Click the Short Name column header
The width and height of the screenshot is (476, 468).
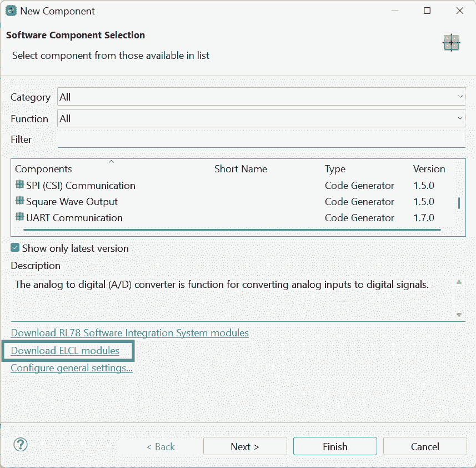(240, 169)
